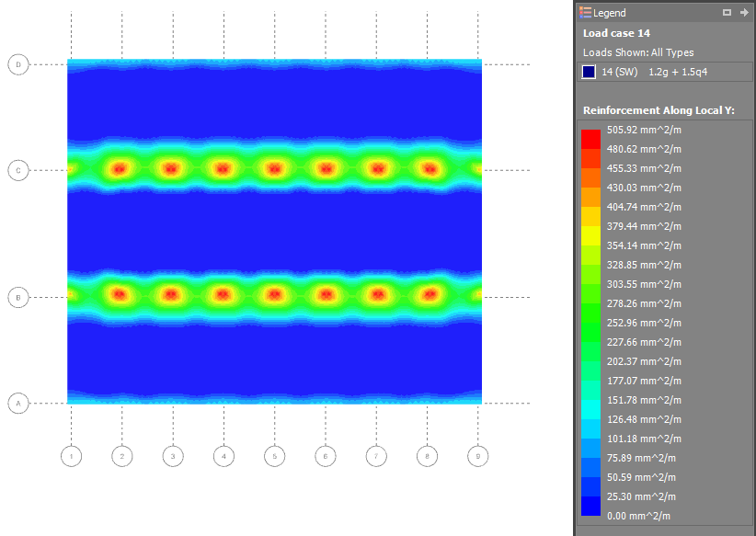
Task: Click the red hotspot at grid B and 6
Action: click(x=326, y=293)
